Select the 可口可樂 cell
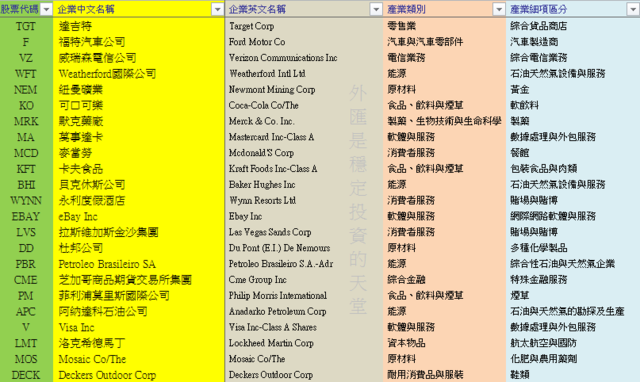The image size is (640, 382). [x=139, y=105]
